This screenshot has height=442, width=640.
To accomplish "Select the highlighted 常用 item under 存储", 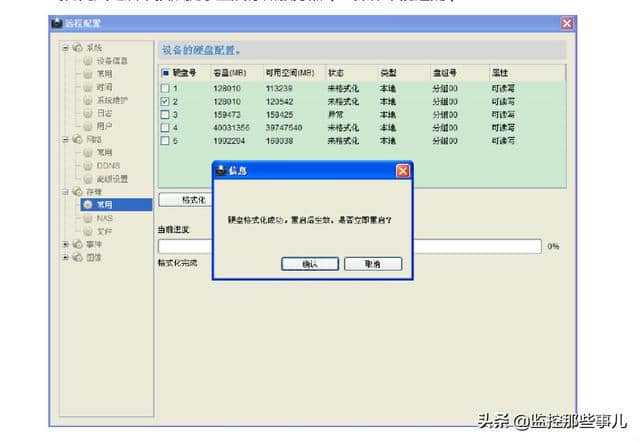I will [116, 204].
